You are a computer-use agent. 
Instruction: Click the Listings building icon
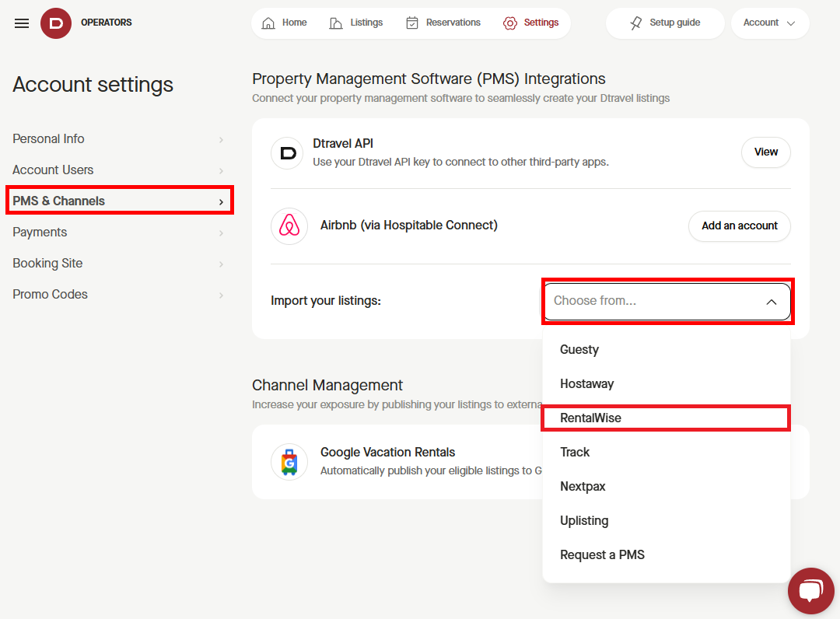click(x=336, y=23)
